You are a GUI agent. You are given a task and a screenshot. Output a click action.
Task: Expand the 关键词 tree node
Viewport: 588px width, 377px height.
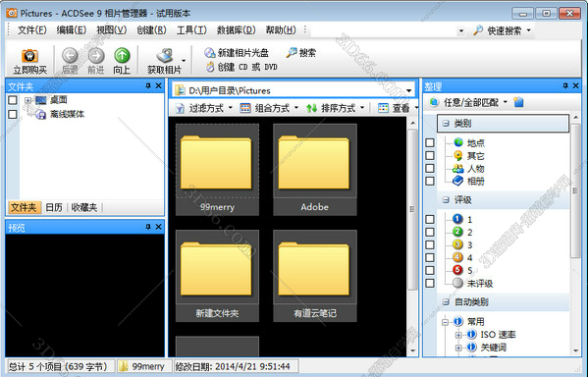(x=458, y=348)
